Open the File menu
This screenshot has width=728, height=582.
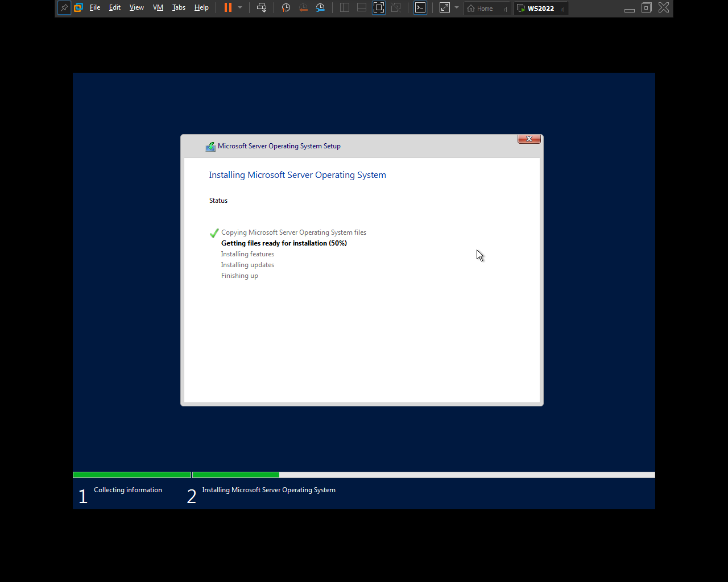[95, 8]
